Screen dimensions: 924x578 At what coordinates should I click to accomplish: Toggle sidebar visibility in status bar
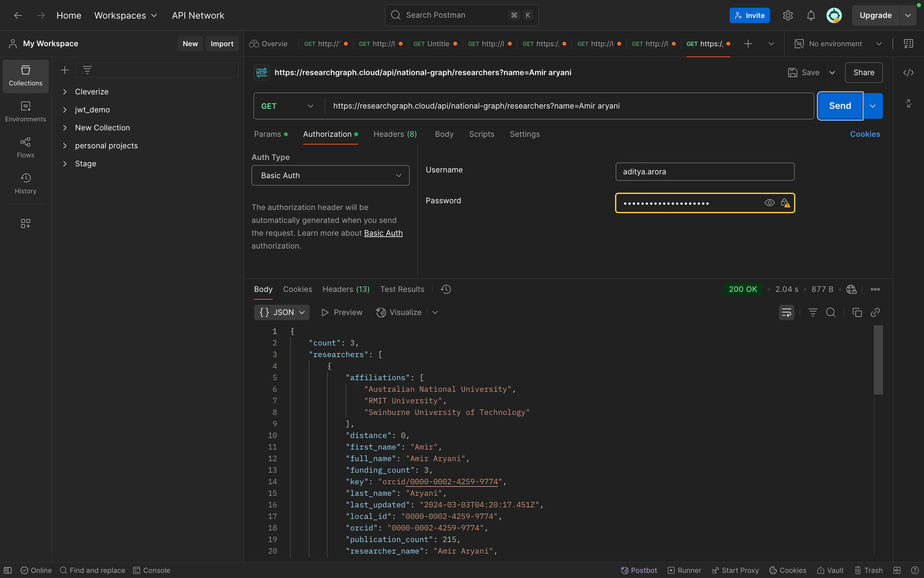[8, 570]
